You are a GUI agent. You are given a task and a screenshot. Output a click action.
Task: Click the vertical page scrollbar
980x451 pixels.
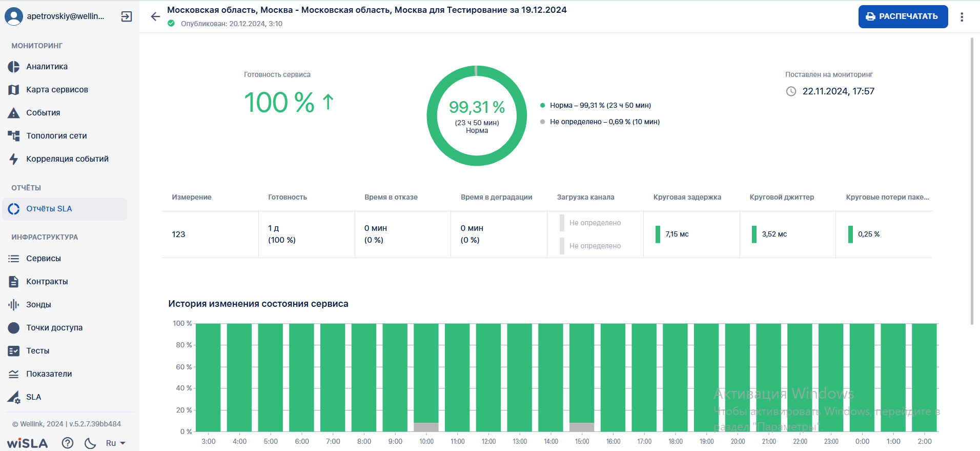[x=972, y=181]
